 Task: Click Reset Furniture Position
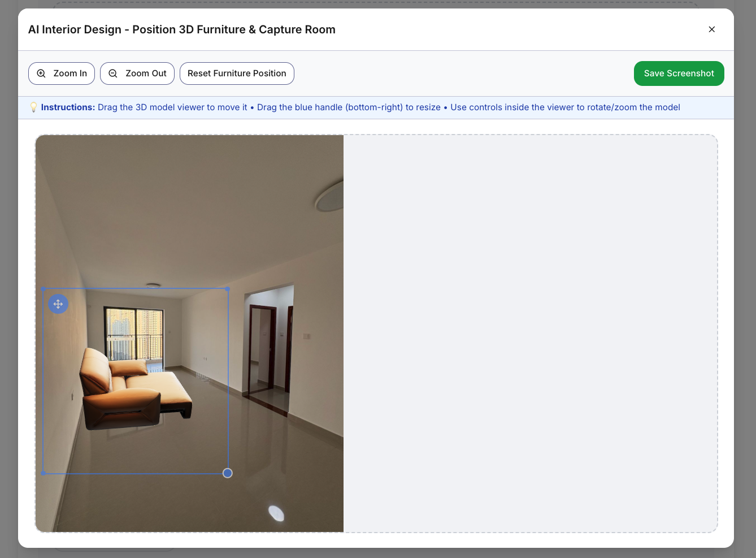pyautogui.click(x=237, y=73)
